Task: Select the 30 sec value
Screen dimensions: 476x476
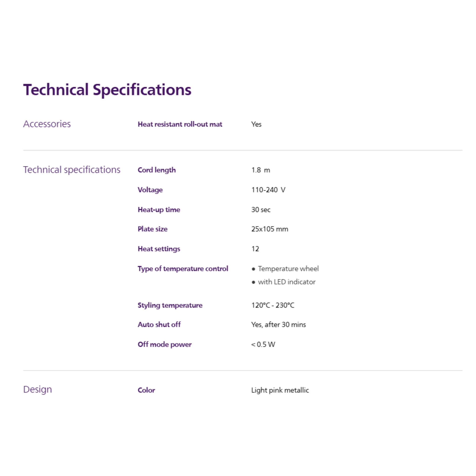Action: pyautogui.click(x=261, y=210)
